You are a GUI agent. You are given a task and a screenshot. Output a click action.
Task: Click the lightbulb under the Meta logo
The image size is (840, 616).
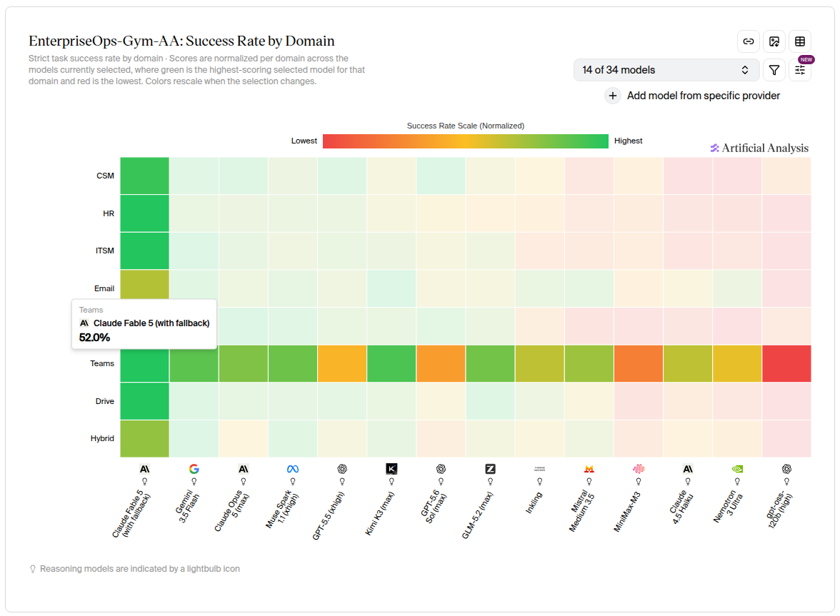[293, 482]
